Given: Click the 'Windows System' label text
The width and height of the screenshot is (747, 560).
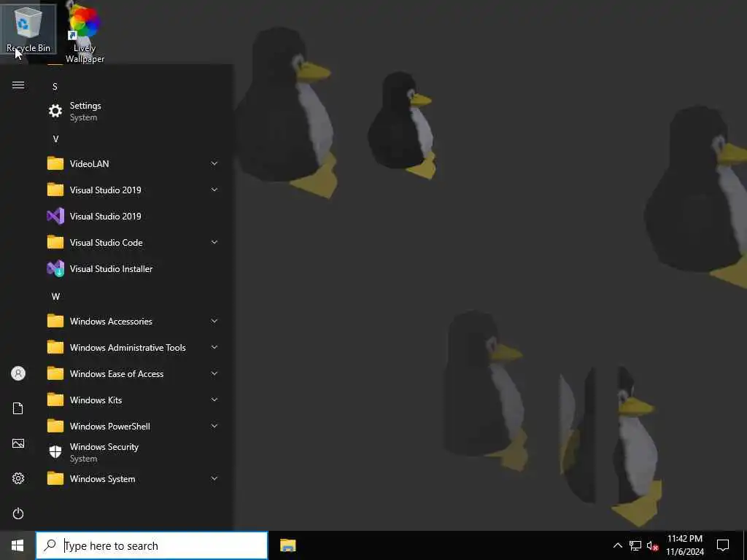Looking at the screenshot, I should coord(102,479).
